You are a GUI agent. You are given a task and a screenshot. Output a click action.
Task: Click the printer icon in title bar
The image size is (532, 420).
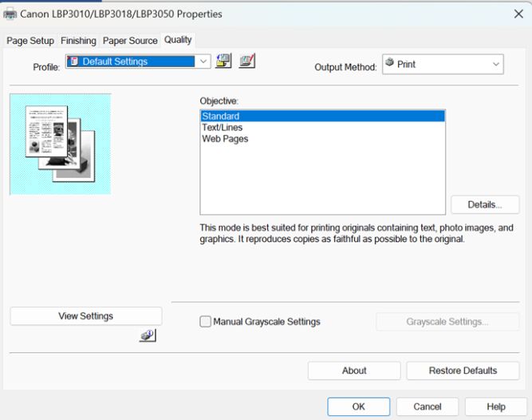pos(10,14)
